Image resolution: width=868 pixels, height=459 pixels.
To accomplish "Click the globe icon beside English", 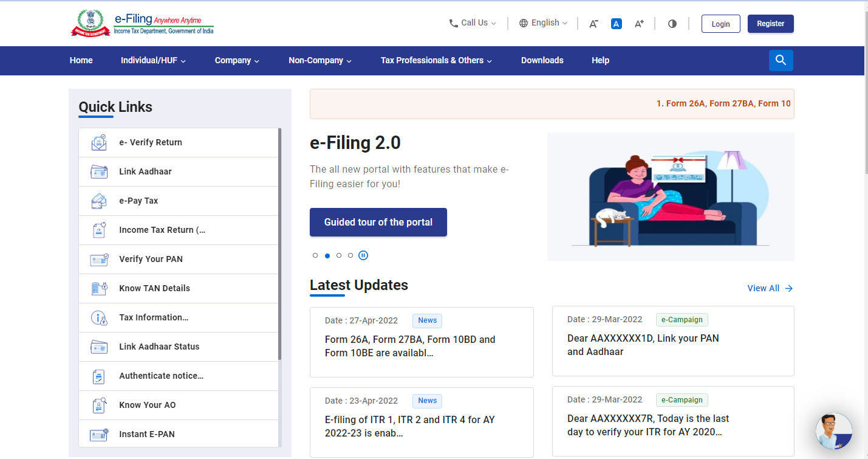I will click(x=524, y=23).
